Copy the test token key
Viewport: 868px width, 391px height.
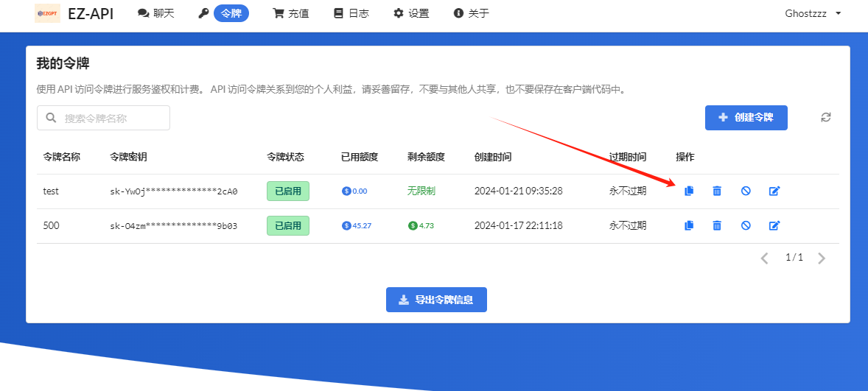coord(689,191)
